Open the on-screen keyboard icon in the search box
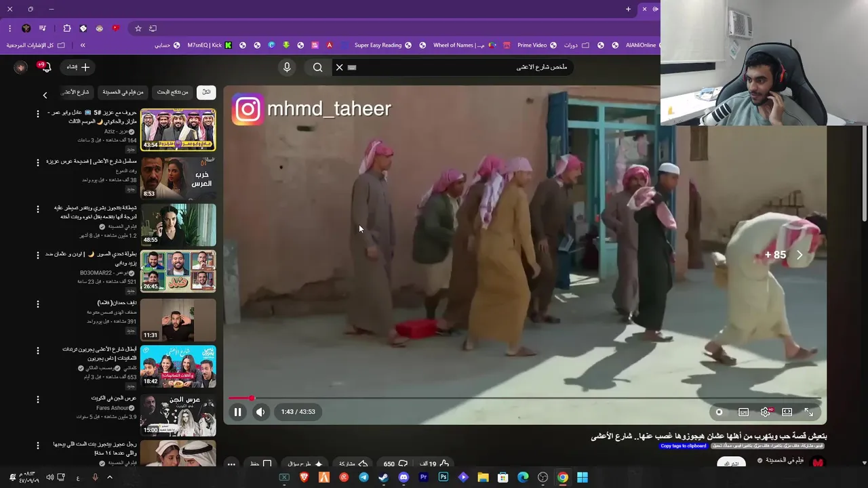The image size is (868, 488). 351,67
